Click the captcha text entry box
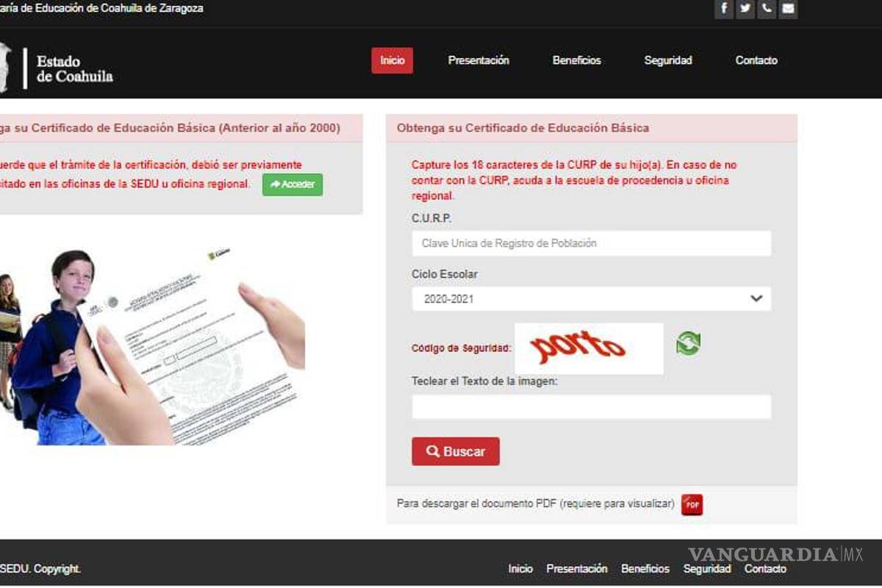 point(590,406)
